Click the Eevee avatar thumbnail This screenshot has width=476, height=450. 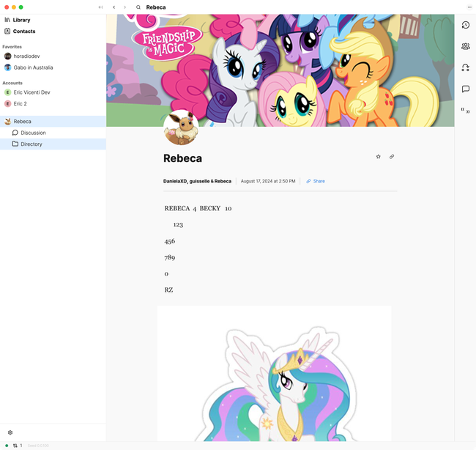tap(180, 128)
